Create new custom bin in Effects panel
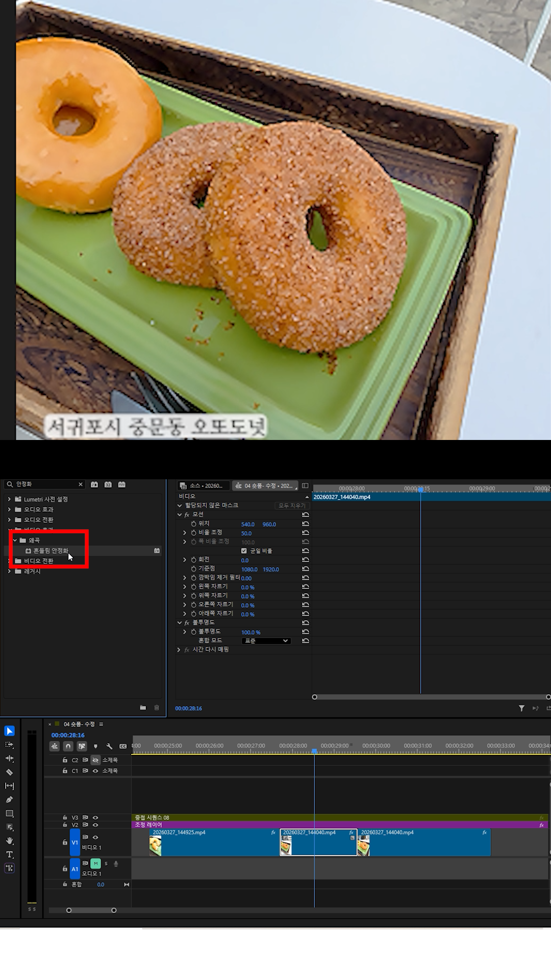Viewport: 551px width, 980px height. [143, 707]
